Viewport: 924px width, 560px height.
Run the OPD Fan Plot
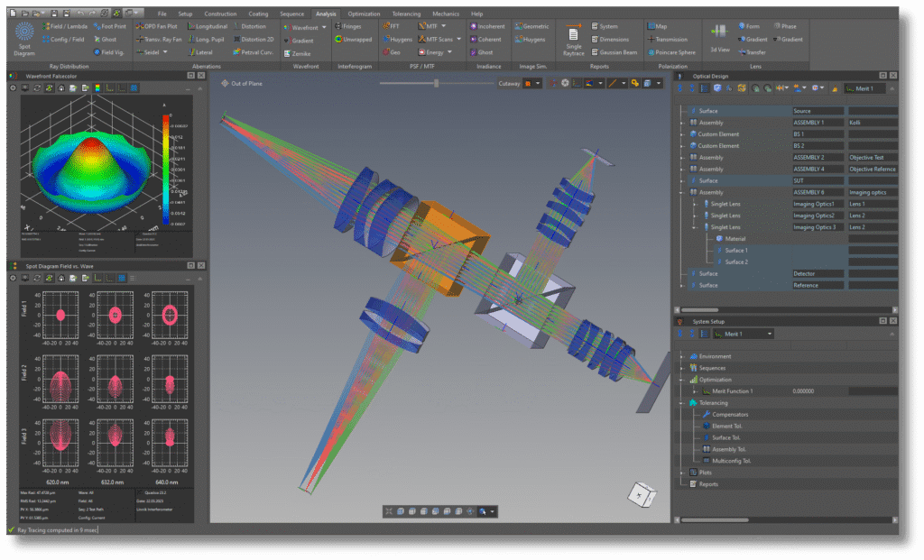[157, 27]
